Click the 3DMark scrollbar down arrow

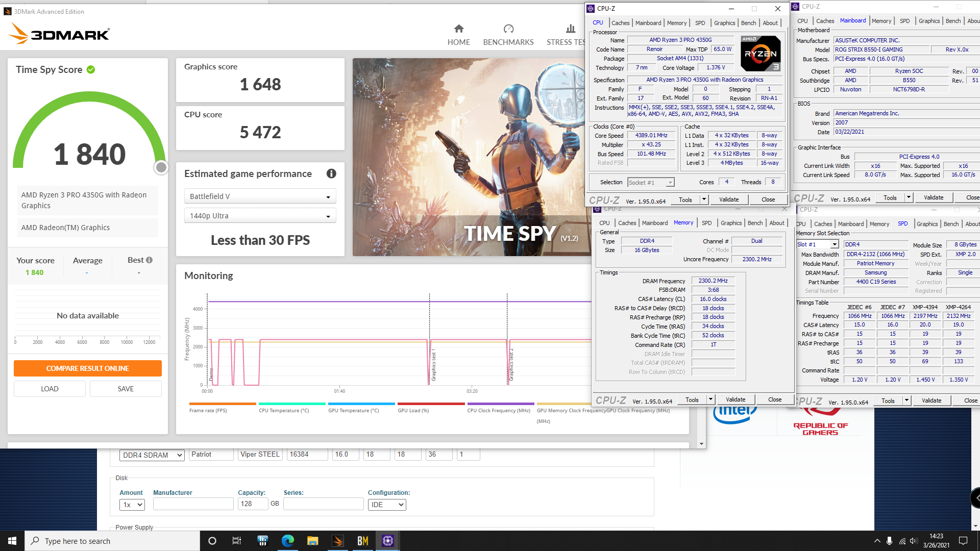click(x=701, y=444)
